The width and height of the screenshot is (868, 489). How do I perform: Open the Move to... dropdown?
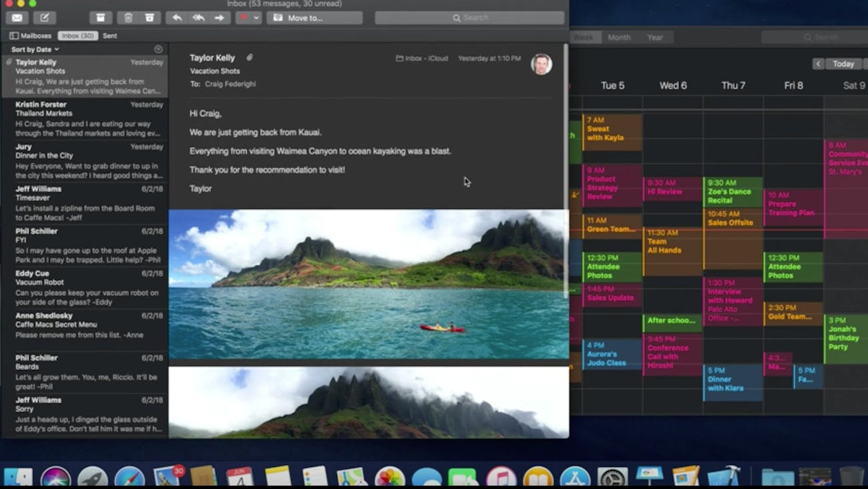(x=314, y=18)
